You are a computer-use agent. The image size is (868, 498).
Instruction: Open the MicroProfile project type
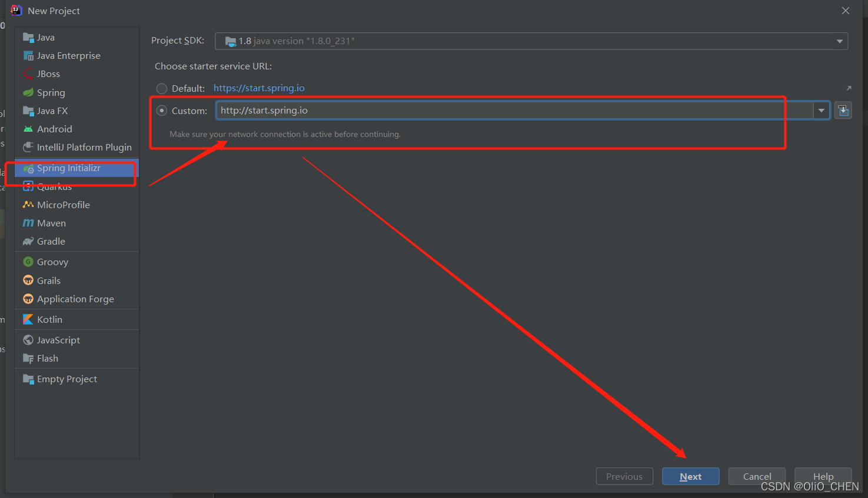point(62,205)
